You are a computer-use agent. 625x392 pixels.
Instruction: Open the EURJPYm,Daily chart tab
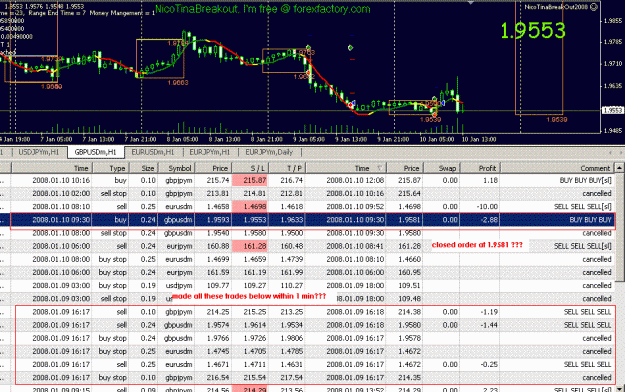coord(269,152)
